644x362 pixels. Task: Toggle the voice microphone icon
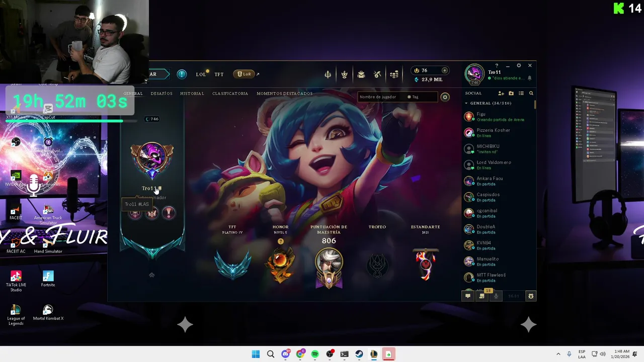(496, 296)
